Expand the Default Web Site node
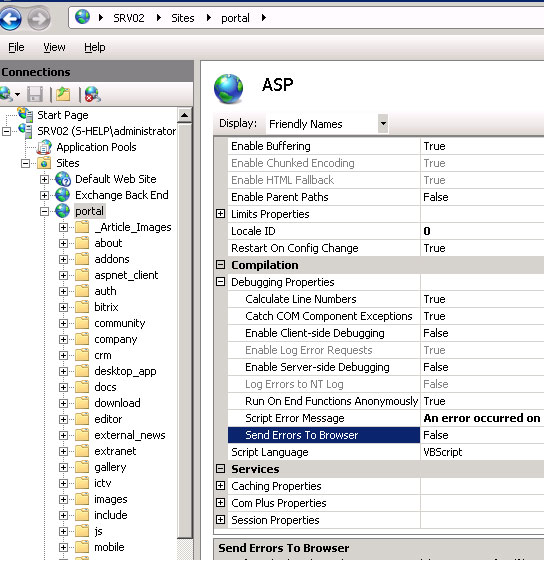The image size is (545, 561). point(44,179)
